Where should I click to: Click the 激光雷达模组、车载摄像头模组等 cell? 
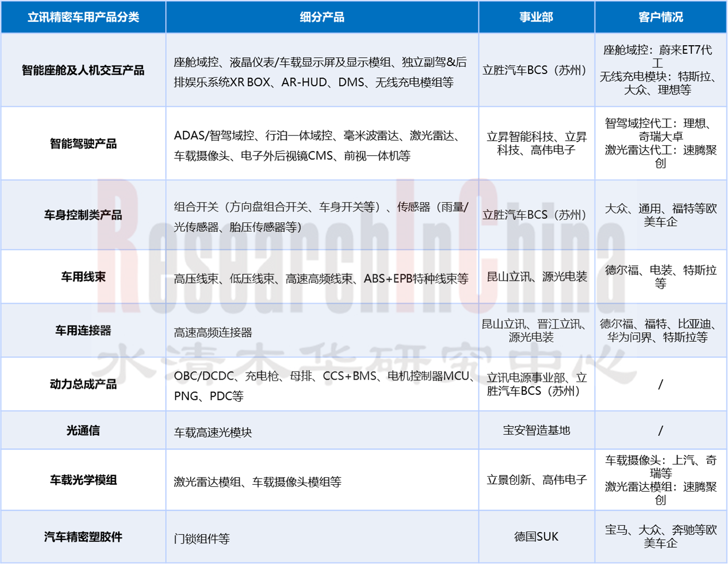click(322, 480)
